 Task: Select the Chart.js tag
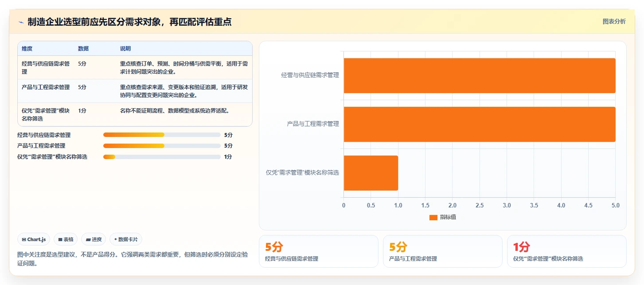pos(34,239)
